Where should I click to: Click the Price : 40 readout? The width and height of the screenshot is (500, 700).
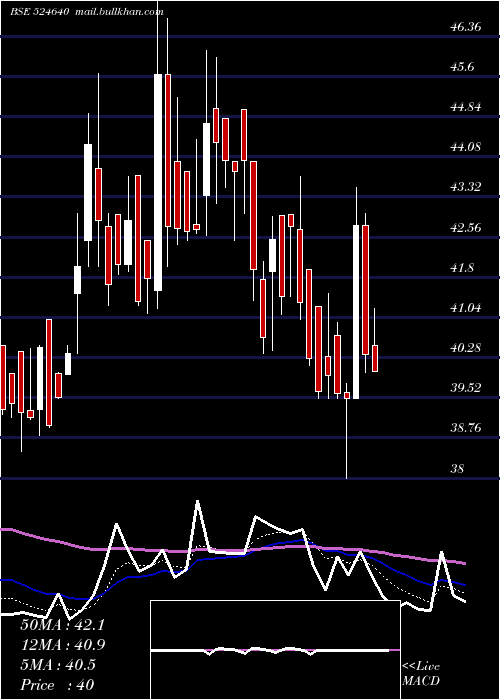(x=57, y=685)
